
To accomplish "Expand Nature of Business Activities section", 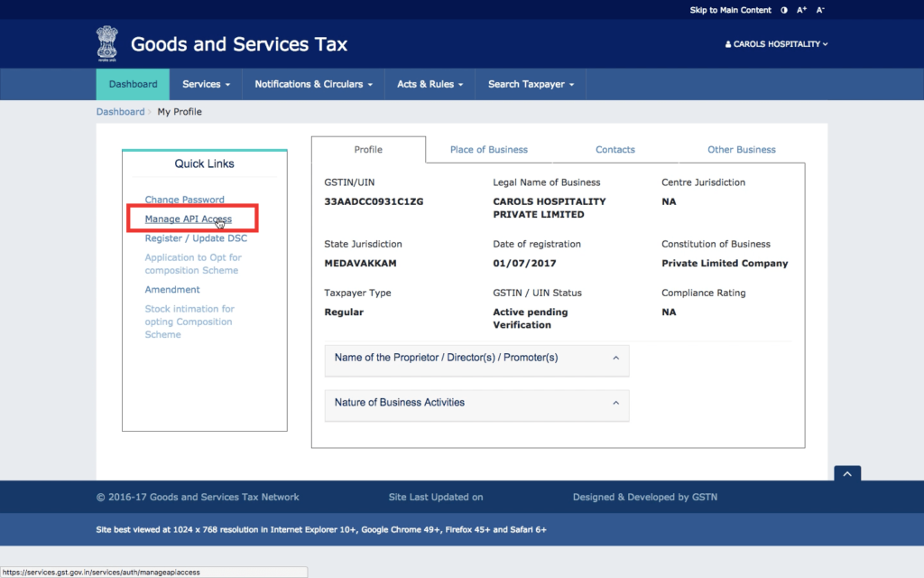I will coord(476,403).
